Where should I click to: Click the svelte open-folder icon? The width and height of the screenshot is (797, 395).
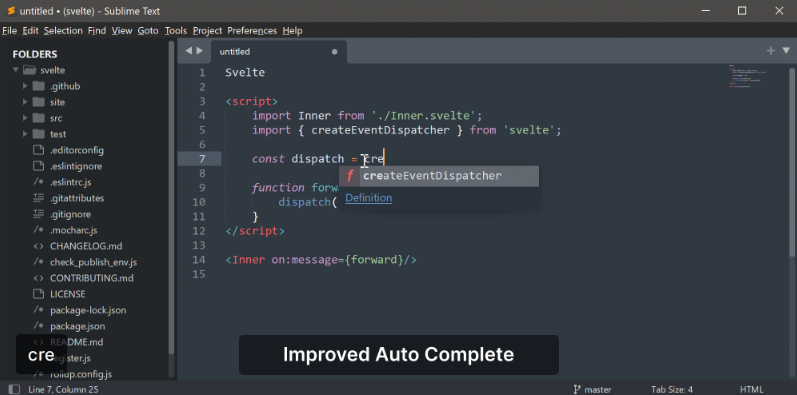point(30,70)
